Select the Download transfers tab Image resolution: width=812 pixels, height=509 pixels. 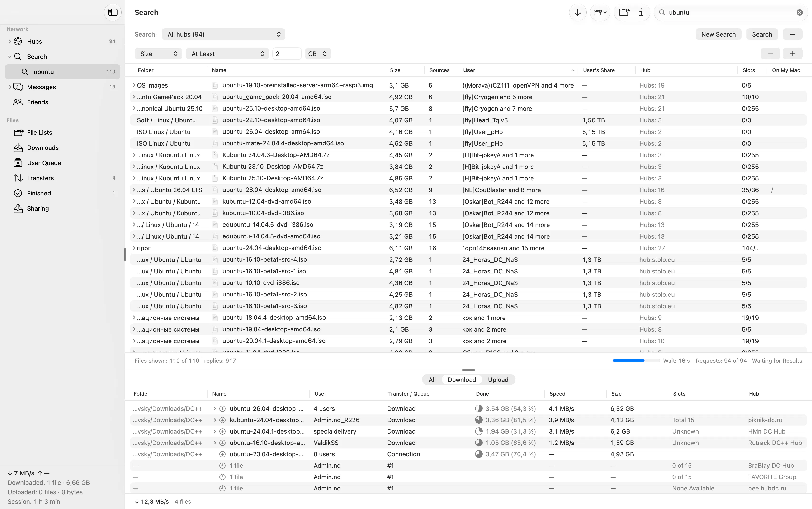pyautogui.click(x=462, y=380)
